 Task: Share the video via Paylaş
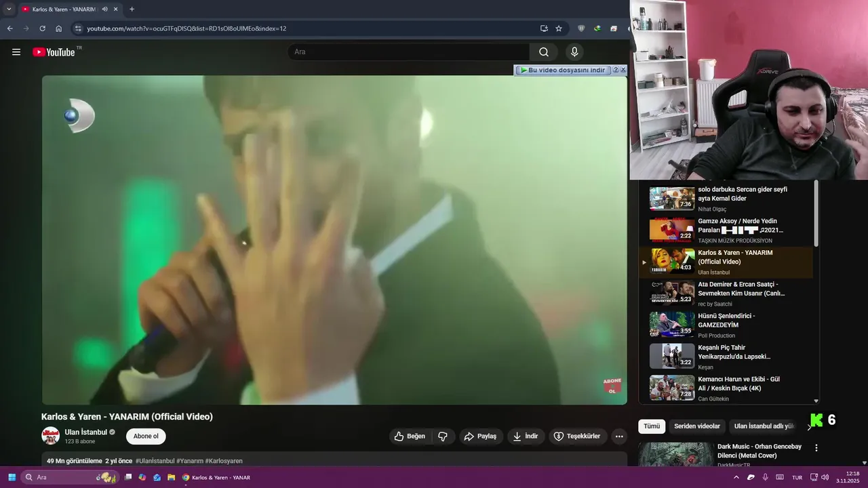pos(479,436)
